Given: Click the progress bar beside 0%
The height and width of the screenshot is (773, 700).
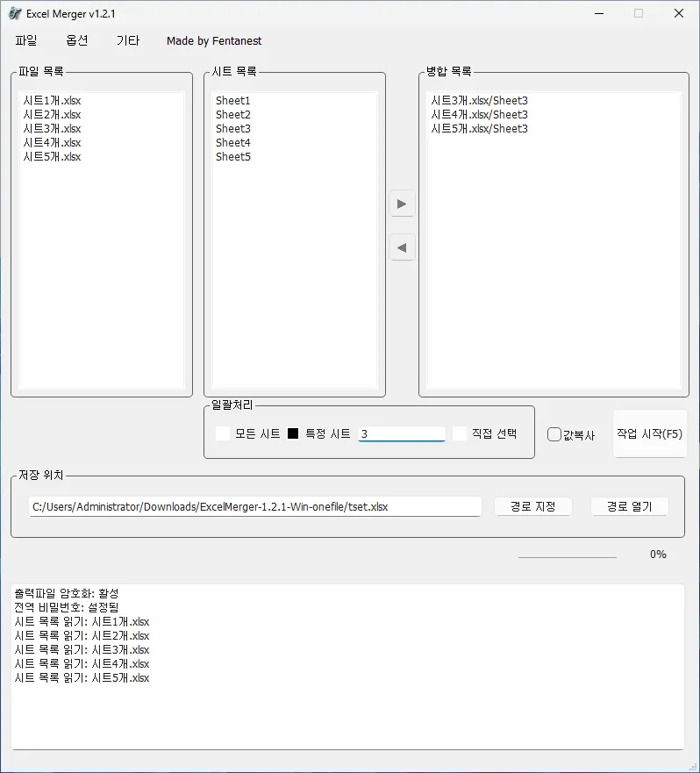Looking at the screenshot, I should [x=568, y=557].
